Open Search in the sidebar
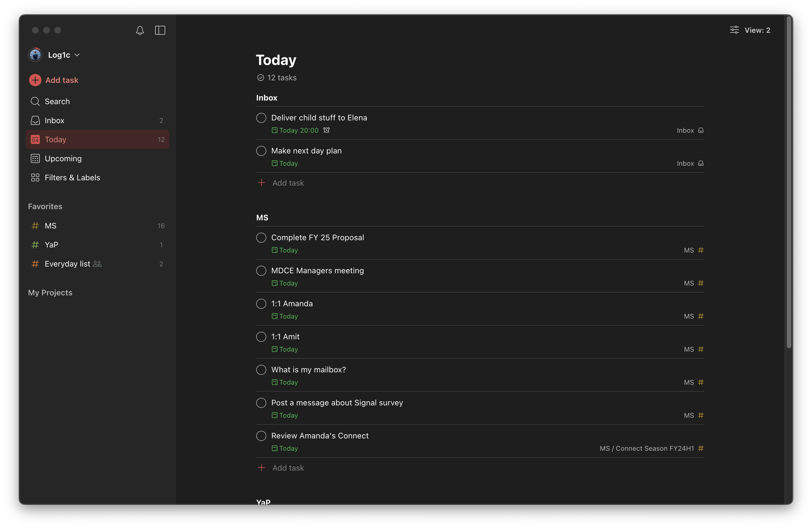 point(97,101)
